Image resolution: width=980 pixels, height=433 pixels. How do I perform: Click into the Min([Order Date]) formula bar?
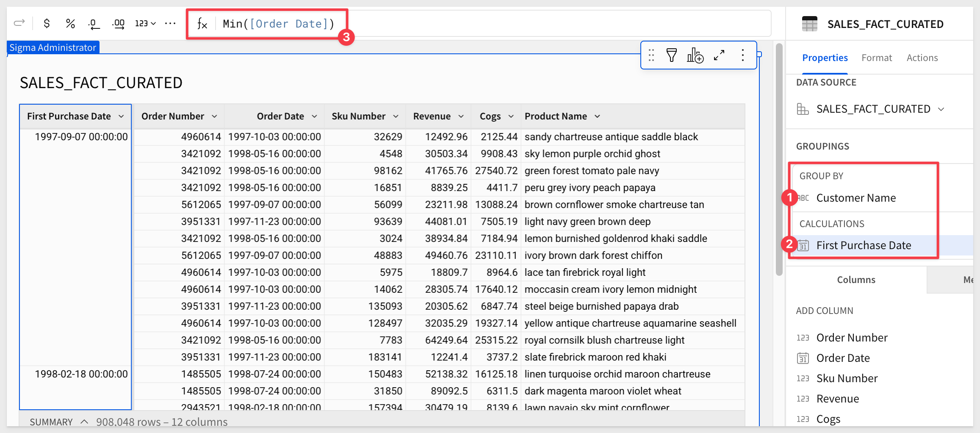tap(493, 24)
